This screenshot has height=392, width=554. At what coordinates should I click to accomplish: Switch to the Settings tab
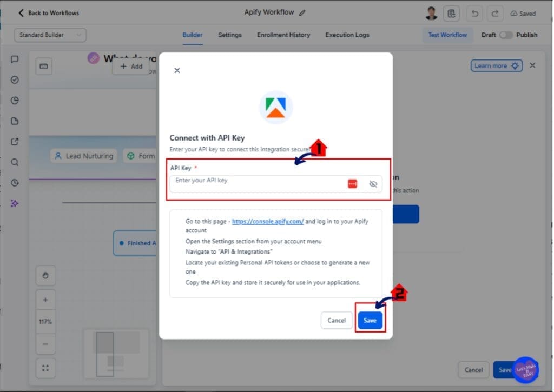(x=229, y=35)
